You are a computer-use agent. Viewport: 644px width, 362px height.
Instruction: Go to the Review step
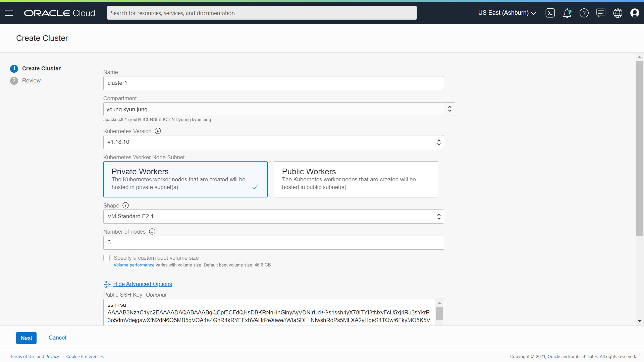[31, 80]
